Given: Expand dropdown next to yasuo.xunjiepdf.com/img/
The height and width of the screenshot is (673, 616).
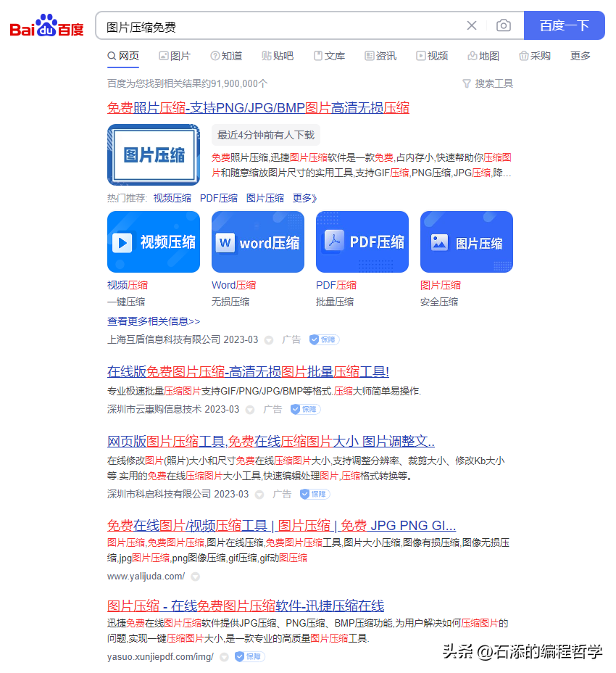Looking at the screenshot, I should pyautogui.click(x=224, y=657).
